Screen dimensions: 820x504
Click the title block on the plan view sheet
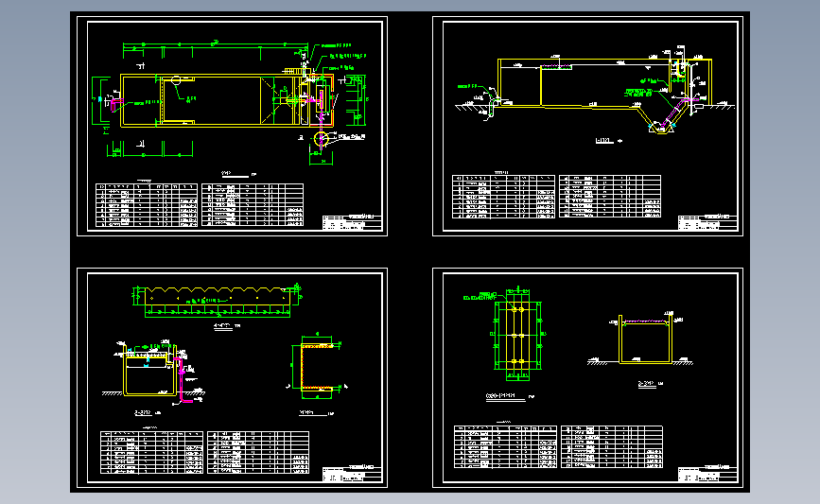point(352,222)
